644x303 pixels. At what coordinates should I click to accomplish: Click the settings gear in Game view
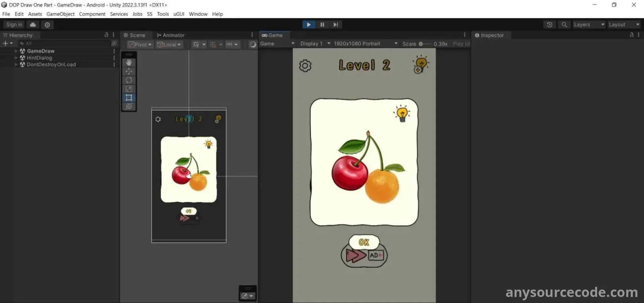[x=305, y=66]
